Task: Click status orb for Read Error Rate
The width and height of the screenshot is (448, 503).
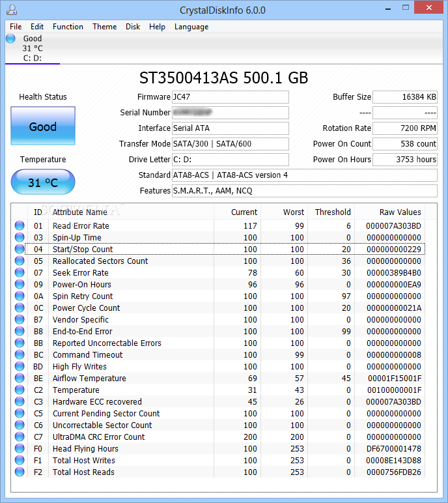Action: [20, 225]
